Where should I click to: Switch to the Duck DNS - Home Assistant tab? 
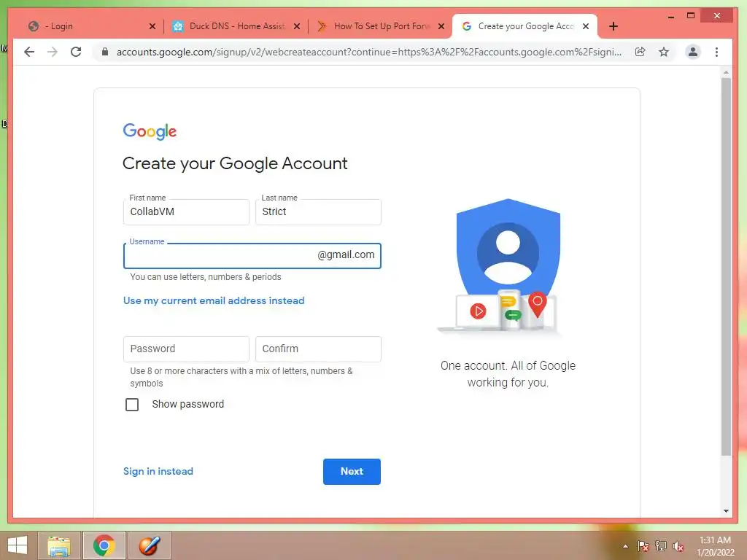pyautogui.click(x=237, y=27)
